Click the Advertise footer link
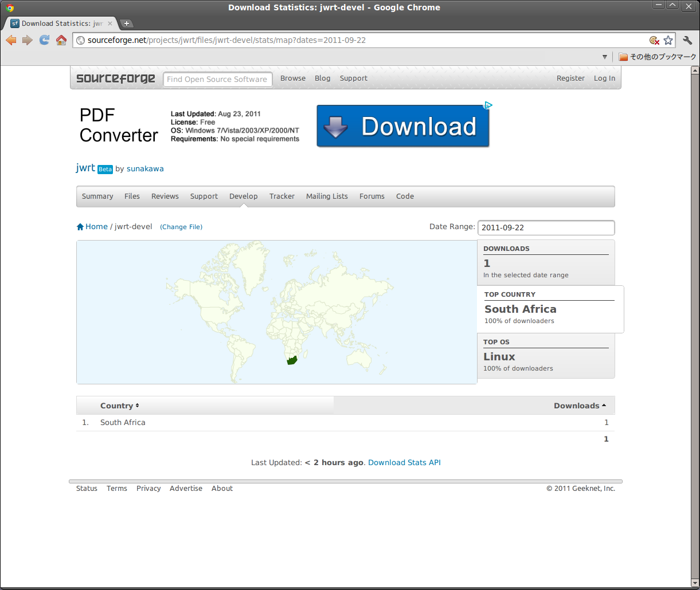Image resolution: width=700 pixels, height=590 pixels. click(186, 489)
